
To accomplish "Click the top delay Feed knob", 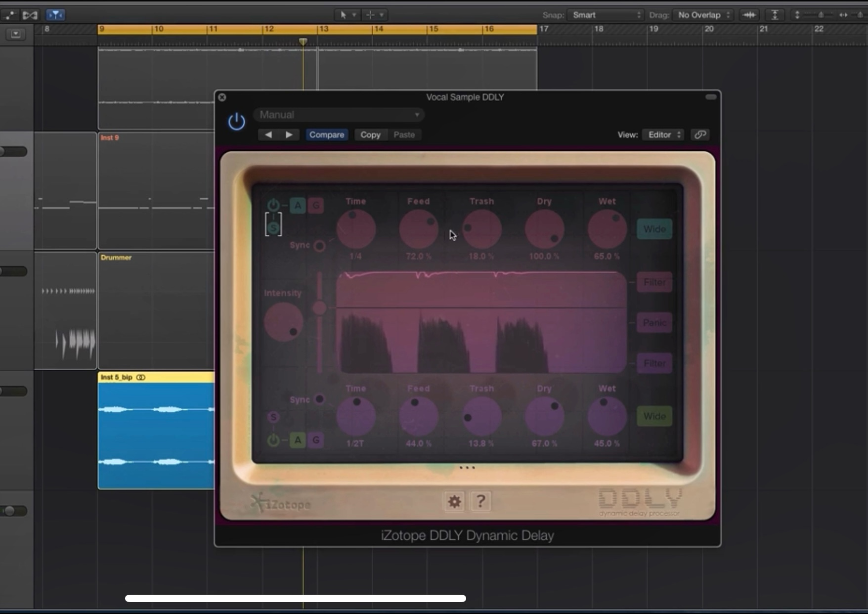I will click(419, 229).
